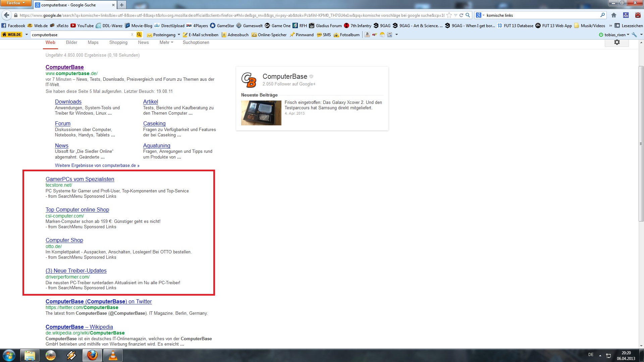This screenshot has height=362, width=644.
Task: Open the Firefox menu dropdown button
Action: 16,3
